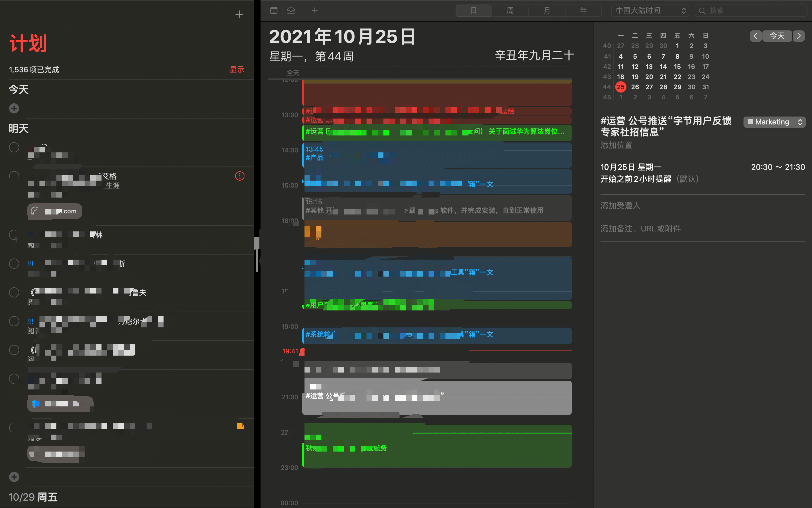Click the search magnifier icon in Calendar
Viewport: 812px width, 508px height.
[x=702, y=11]
